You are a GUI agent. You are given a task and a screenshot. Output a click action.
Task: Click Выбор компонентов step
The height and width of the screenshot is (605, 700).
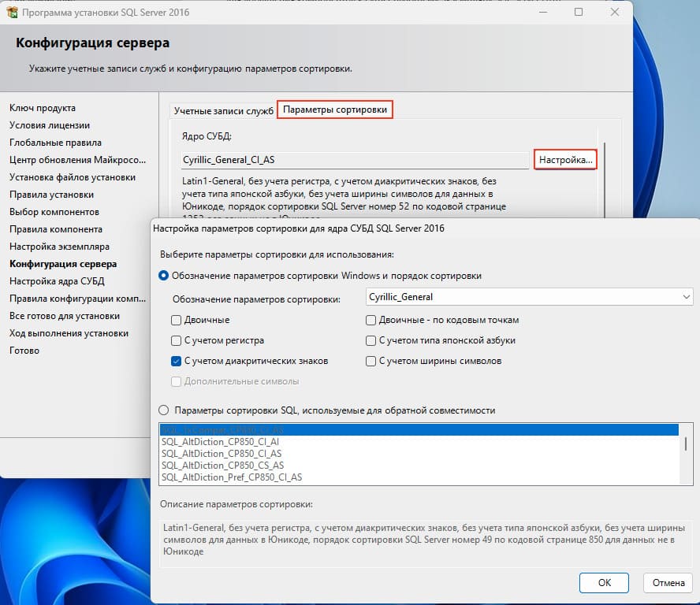(54, 212)
